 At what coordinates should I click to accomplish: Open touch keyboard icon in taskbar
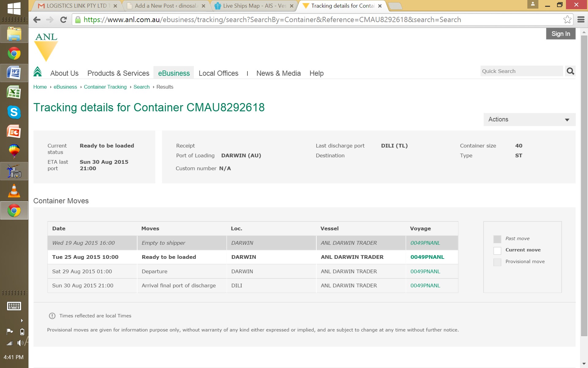coord(14,306)
